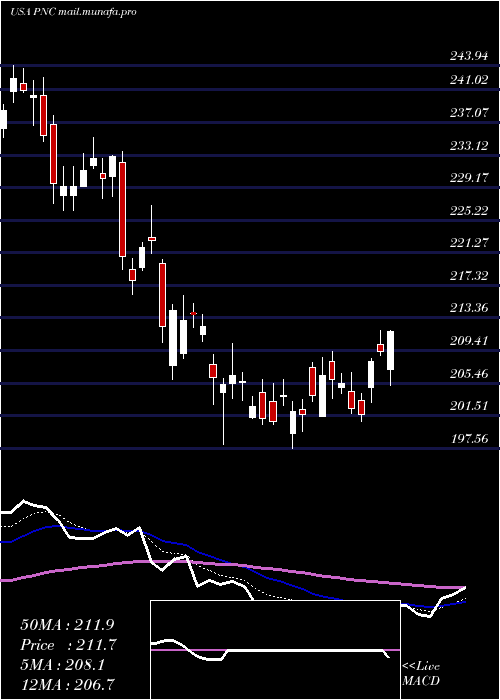Click the 201.51 price level label
The width and height of the screenshot is (500, 700).
(468, 406)
